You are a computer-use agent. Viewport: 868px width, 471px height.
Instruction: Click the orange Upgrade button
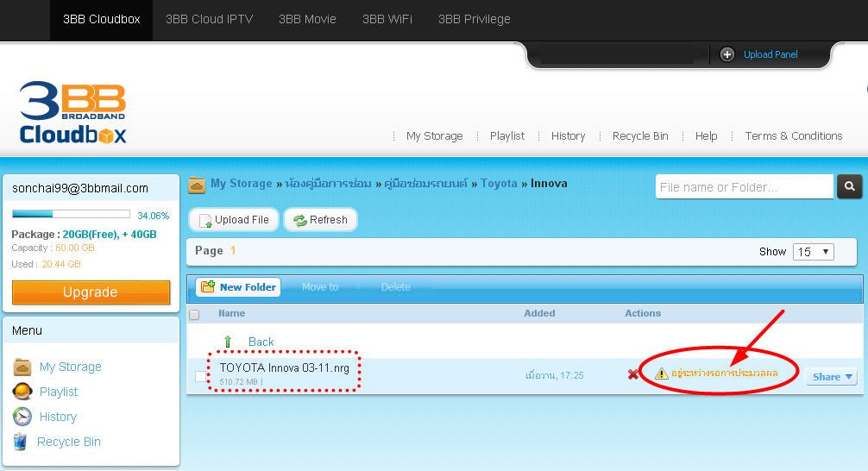pyautogui.click(x=91, y=292)
